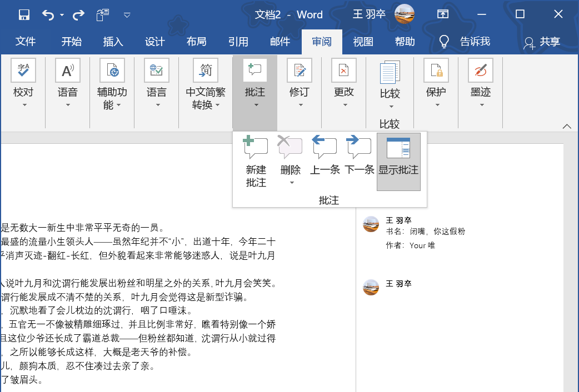
Task: Open the 语音 speech tool
Action: pos(67,78)
